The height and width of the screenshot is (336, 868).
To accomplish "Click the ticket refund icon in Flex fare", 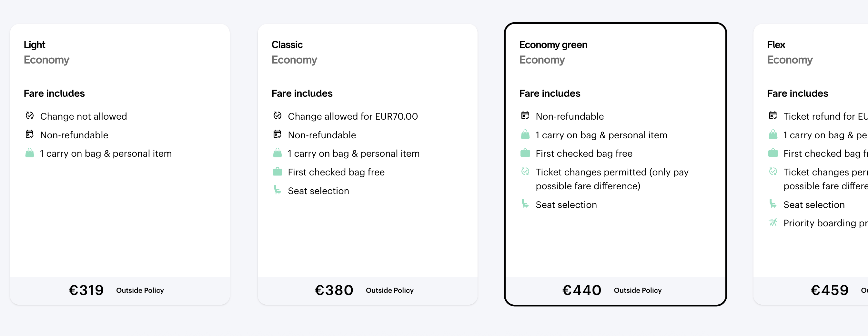I will 773,116.
